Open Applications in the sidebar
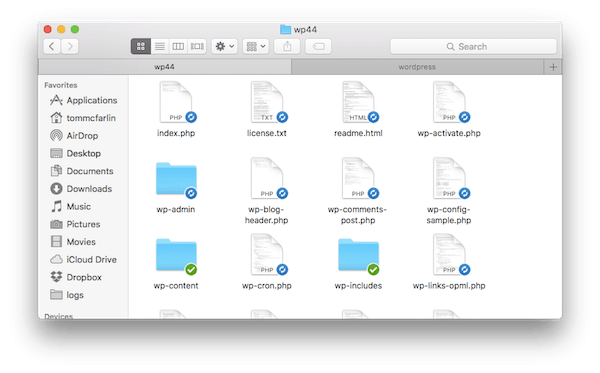The width and height of the screenshot is (600, 373). [83, 100]
